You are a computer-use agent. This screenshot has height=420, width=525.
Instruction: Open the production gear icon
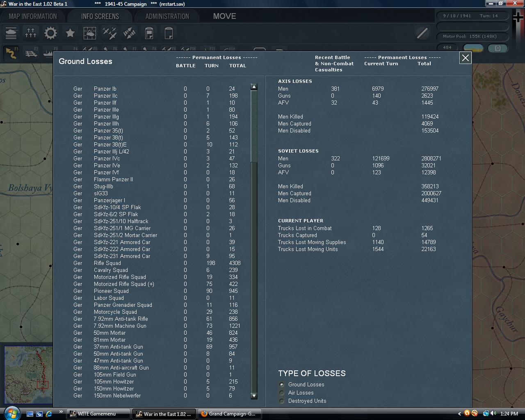pos(50,33)
